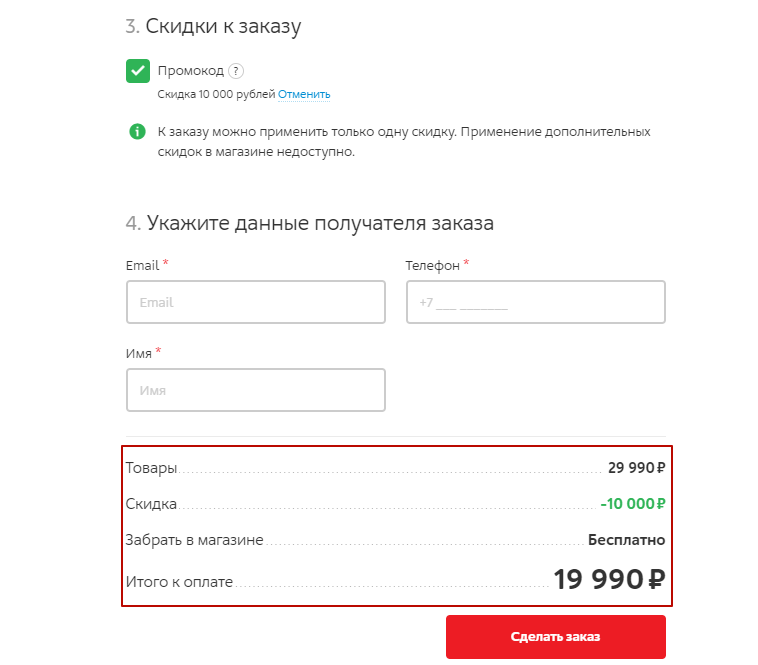Click the Имя field label

139,354
